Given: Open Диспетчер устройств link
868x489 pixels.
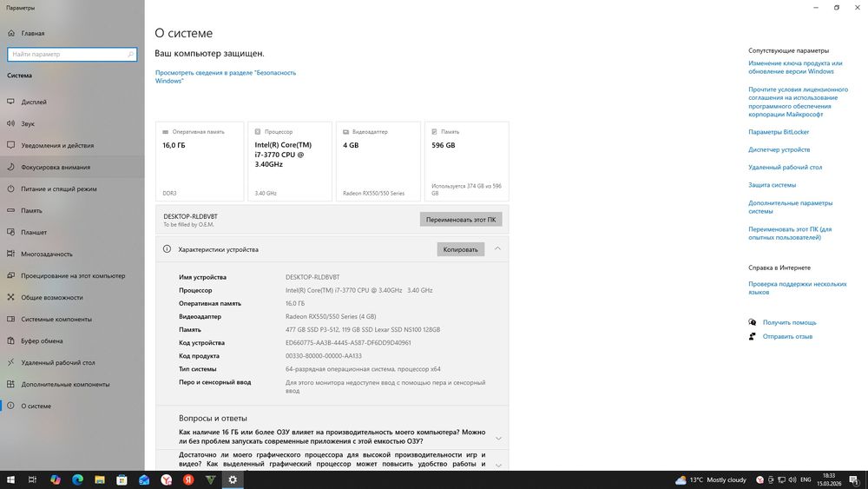Looking at the screenshot, I should point(779,149).
